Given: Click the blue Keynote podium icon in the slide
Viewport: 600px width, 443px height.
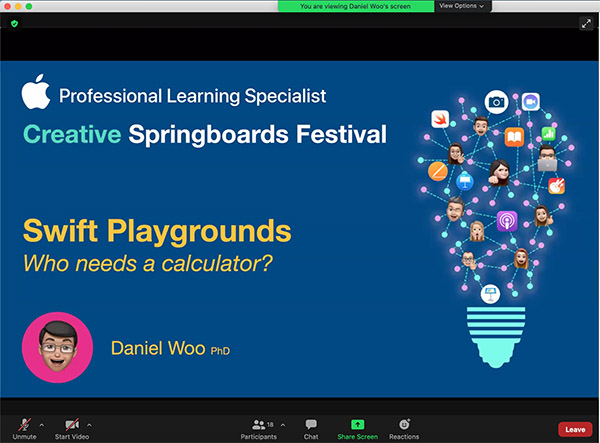Looking at the screenshot, I should (x=465, y=181).
